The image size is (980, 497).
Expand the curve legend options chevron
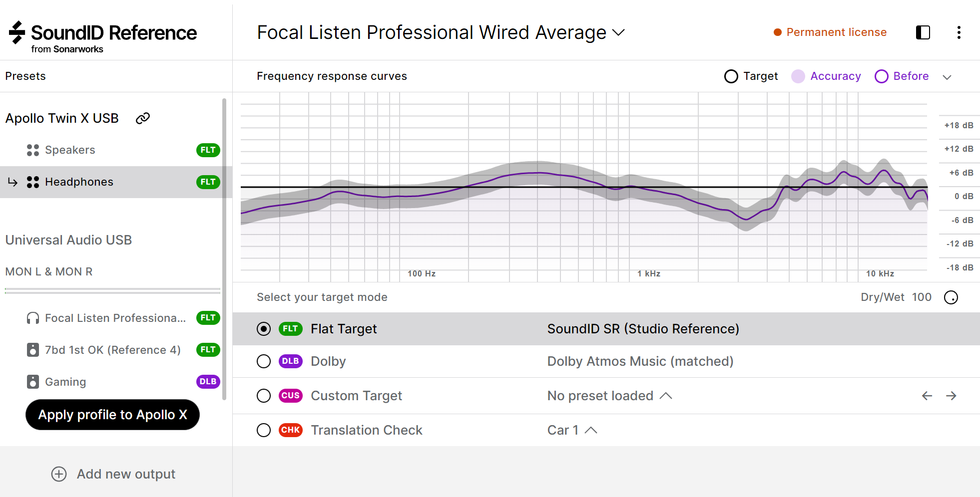point(947,77)
